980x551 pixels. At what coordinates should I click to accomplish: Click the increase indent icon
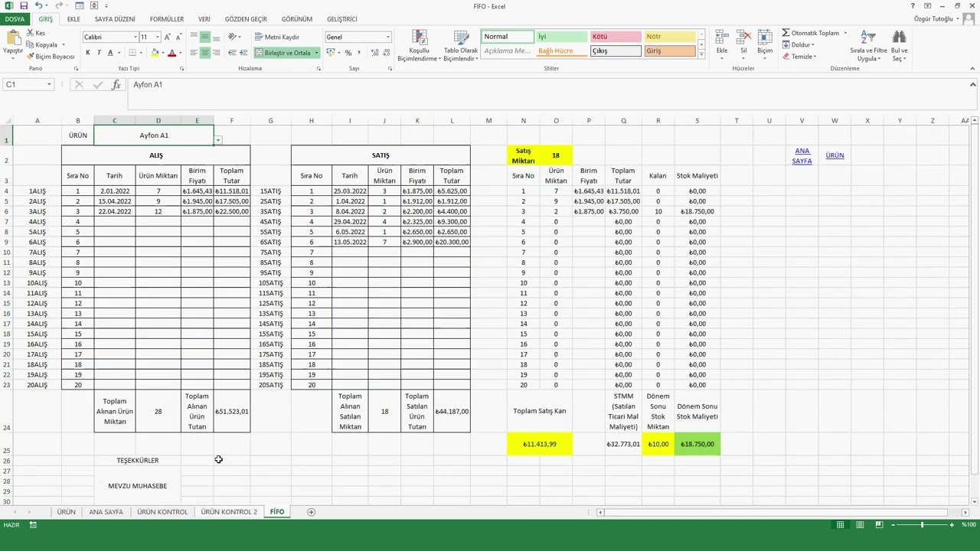[x=243, y=53]
